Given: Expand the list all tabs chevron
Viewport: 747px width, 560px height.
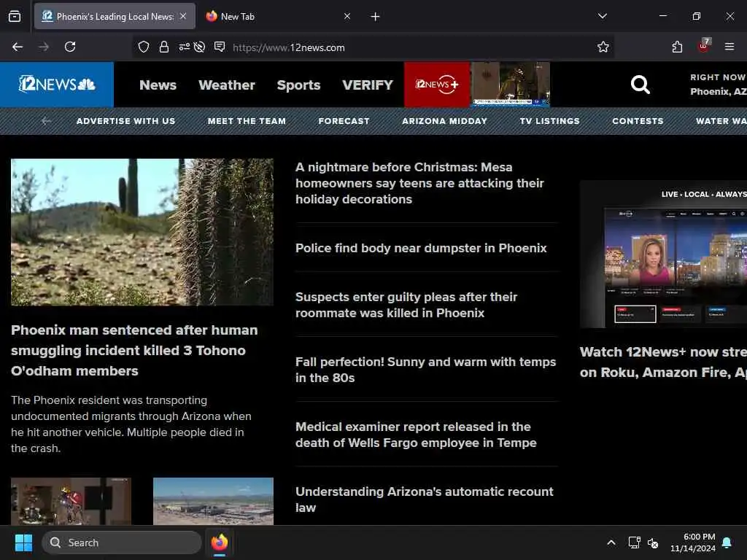Looking at the screenshot, I should (603, 16).
